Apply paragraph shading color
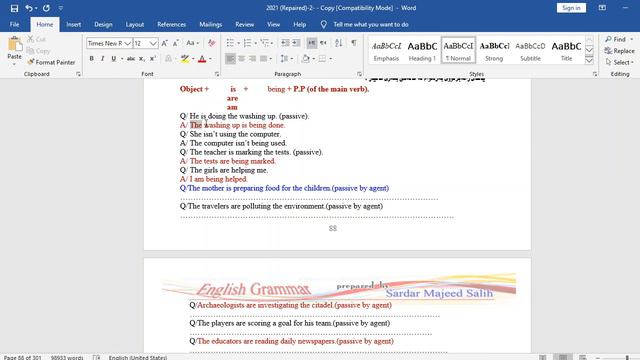This screenshot has width=640, height=360. pos(305,59)
